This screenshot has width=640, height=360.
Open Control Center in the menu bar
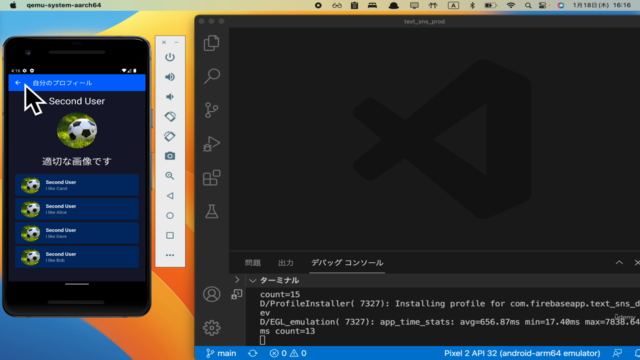point(543,5)
